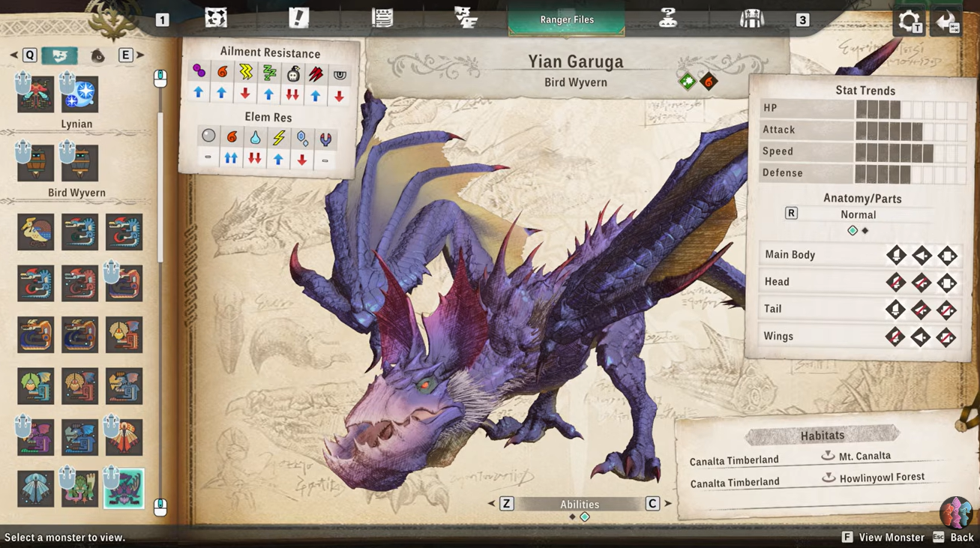Click the green diamond icon beside Yian Garuga
Image resolution: width=980 pixels, height=548 pixels.
(688, 81)
